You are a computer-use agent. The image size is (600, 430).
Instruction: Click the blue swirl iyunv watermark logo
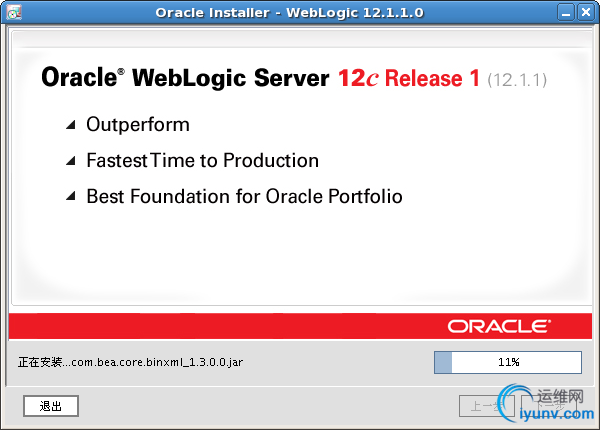click(x=514, y=402)
